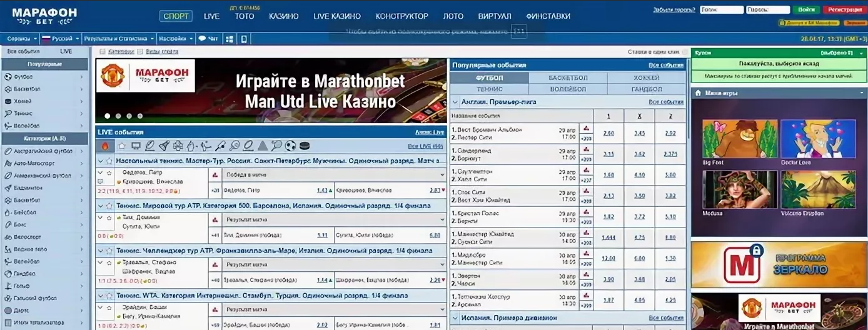Focus the Логин input field

pos(722,10)
